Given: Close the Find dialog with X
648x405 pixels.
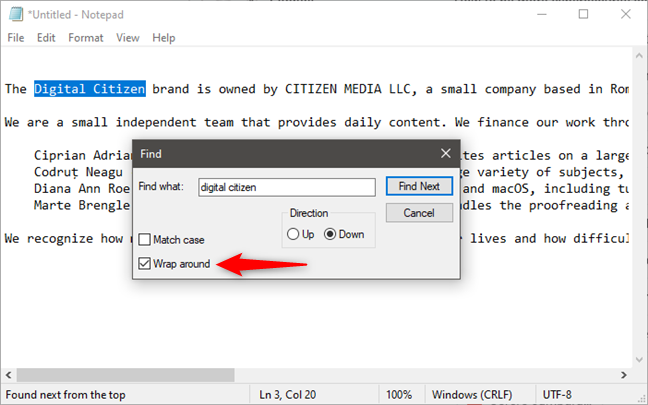Looking at the screenshot, I should point(446,153).
